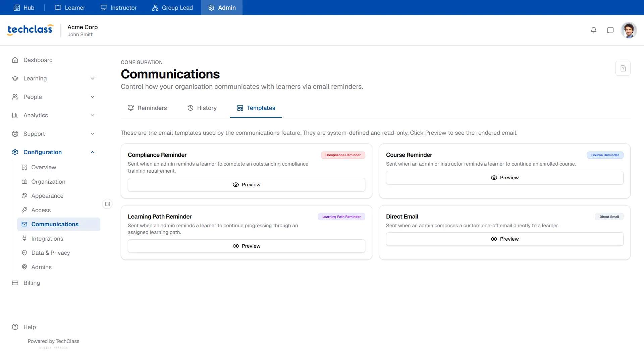Select the Admin view tab
This screenshot has width=644, height=362.
click(x=222, y=7)
